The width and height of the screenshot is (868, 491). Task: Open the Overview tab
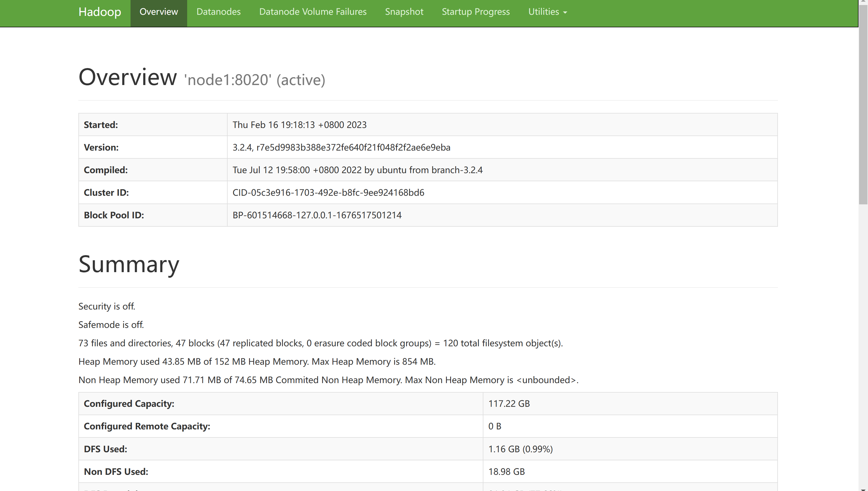[x=158, y=12]
